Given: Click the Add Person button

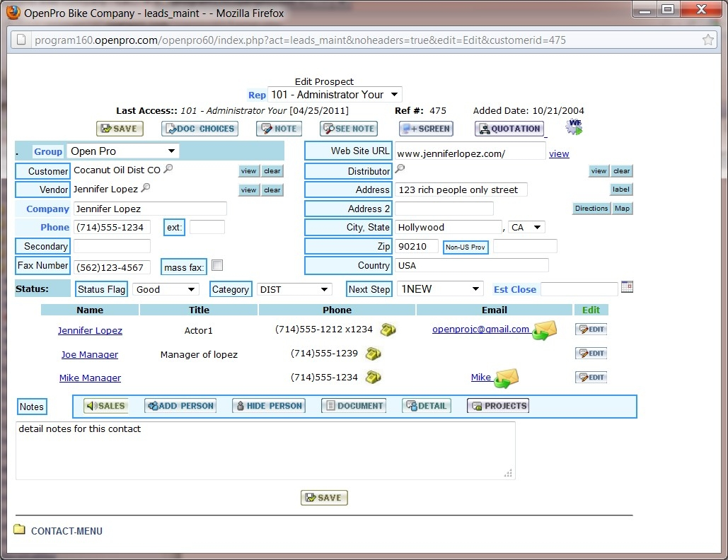Looking at the screenshot, I should (x=180, y=406).
